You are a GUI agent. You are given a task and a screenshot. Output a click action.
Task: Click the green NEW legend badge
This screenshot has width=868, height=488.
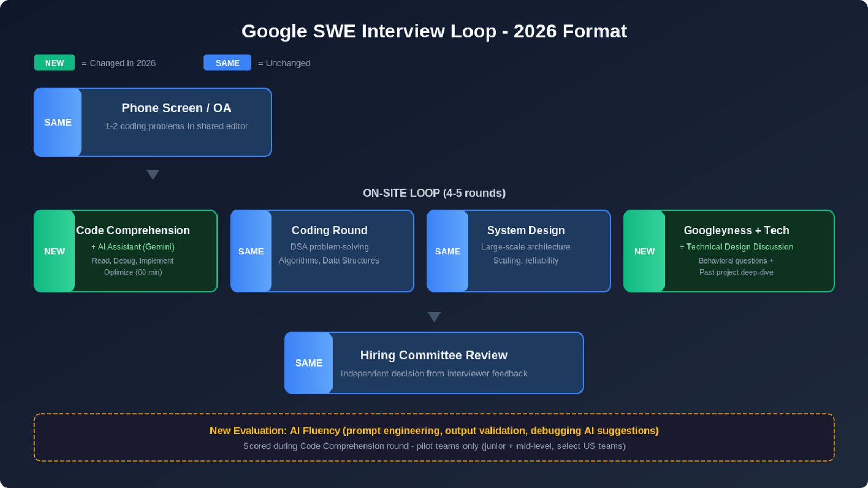pyautogui.click(x=54, y=63)
